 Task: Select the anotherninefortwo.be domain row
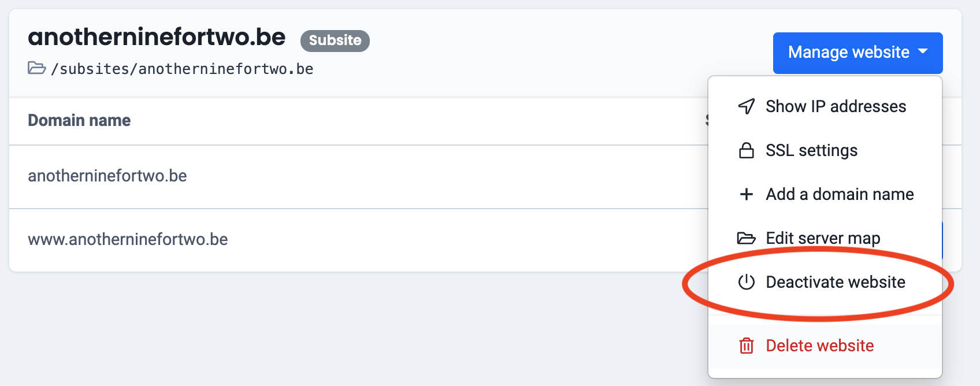[x=107, y=176]
